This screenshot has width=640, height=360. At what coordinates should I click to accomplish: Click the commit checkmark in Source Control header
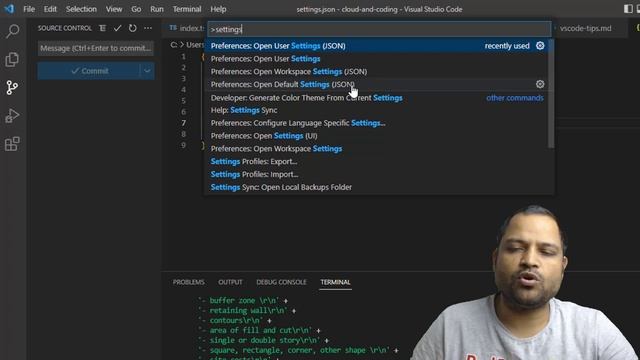pyautogui.click(x=118, y=28)
